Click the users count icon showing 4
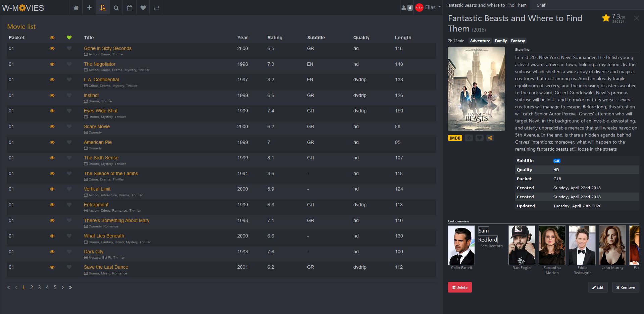644x314 pixels. click(x=407, y=8)
